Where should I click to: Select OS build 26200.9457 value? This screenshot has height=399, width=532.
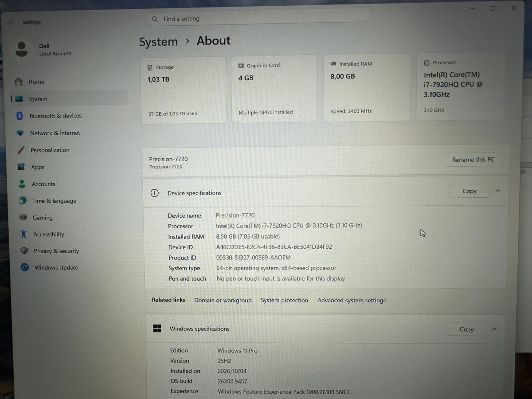point(233,381)
